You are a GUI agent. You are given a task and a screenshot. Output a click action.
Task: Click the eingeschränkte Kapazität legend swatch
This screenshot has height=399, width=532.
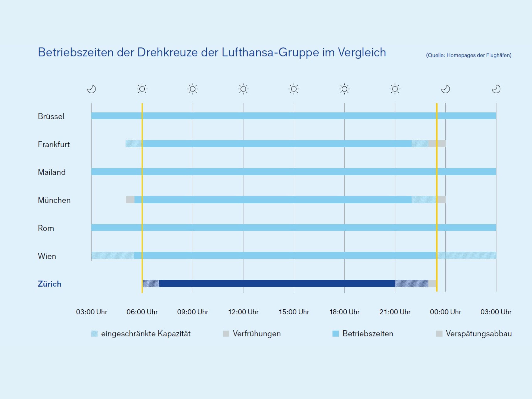(x=94, y=334)
